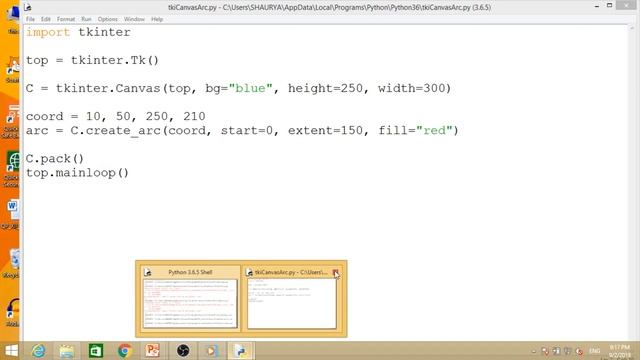Click the "red" fill string
This screenshot has width=640, height=360.
click(x=434, y=131)
